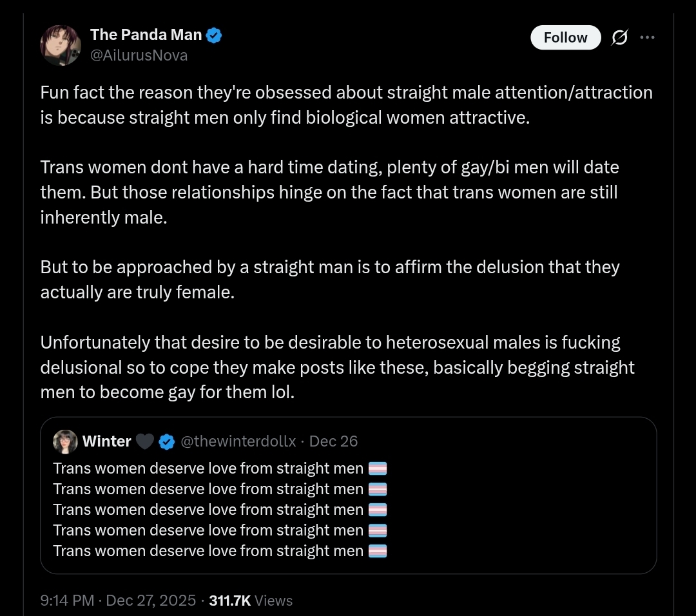Open the @thewinterdollx handle

[x=238, y=441]
